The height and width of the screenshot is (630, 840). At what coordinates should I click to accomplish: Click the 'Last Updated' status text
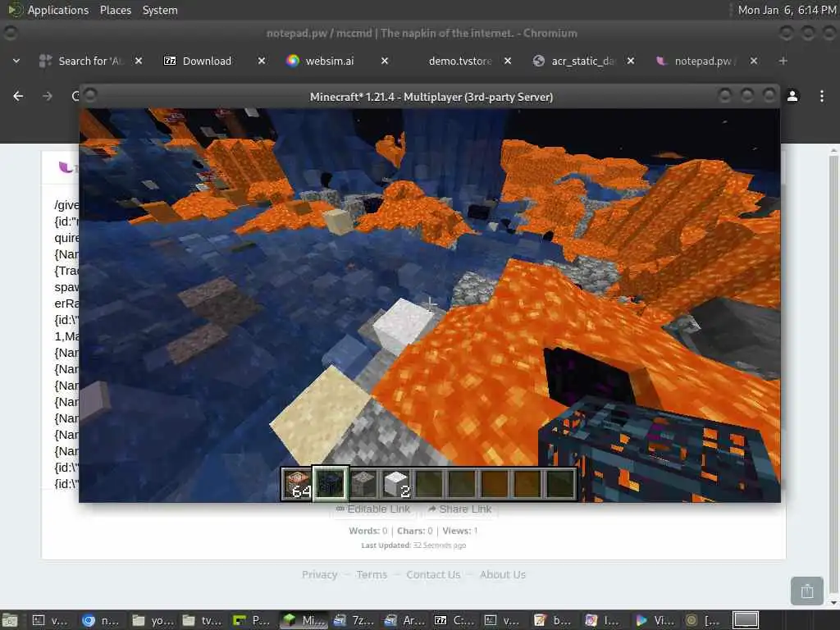click(x=413, y=546)
